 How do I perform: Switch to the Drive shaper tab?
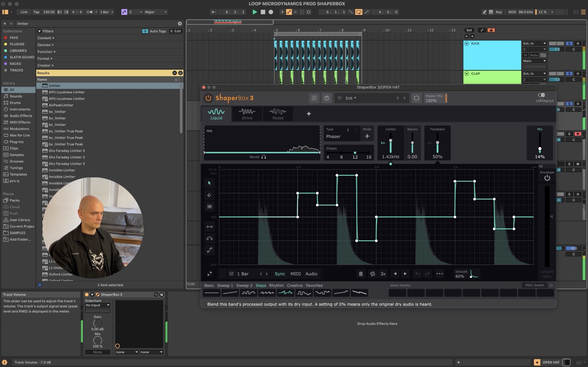[247, 114]
